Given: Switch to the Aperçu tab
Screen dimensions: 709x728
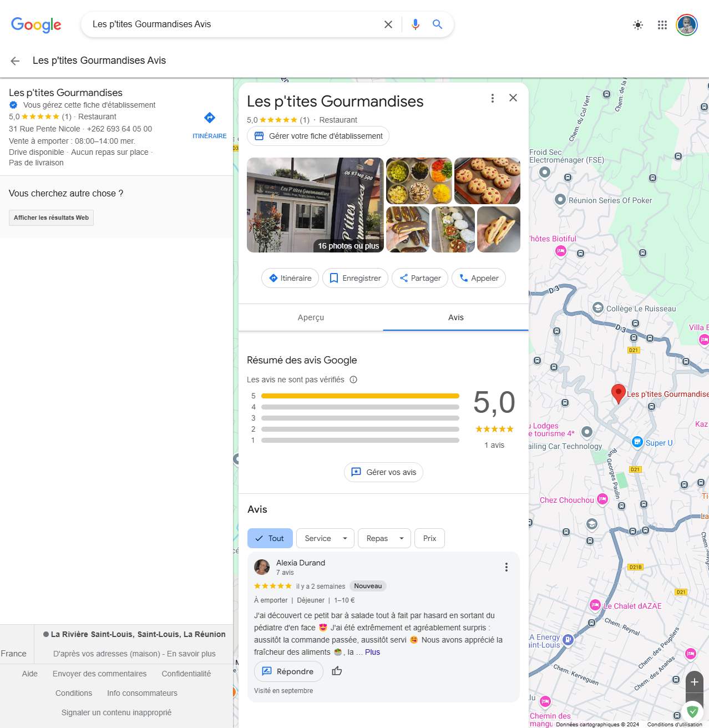Looking at the screenshot, I should coord(311,317).
